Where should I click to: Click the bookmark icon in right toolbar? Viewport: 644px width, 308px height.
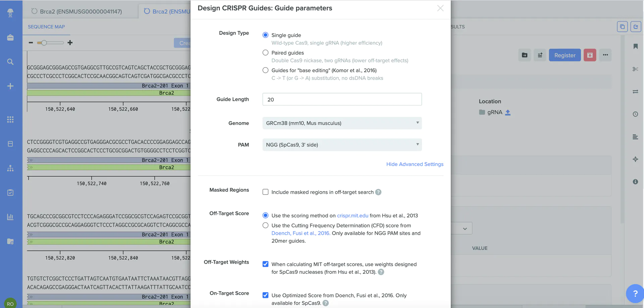pyautogui.click(x=635, y=46)
